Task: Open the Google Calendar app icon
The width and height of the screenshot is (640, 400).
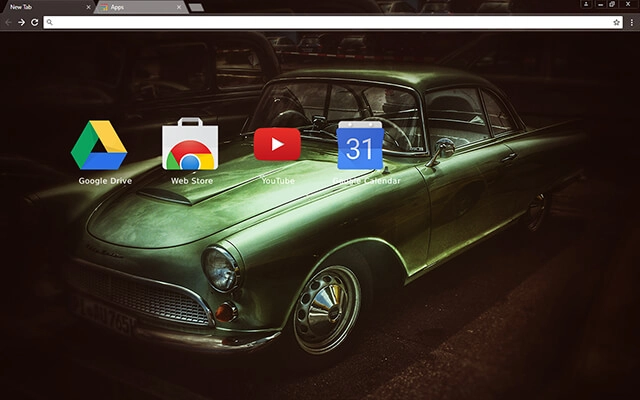Action: [360, 145]
